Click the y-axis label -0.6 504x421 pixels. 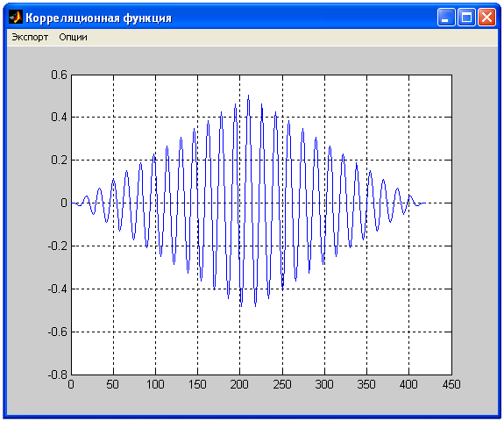[58, 332]
